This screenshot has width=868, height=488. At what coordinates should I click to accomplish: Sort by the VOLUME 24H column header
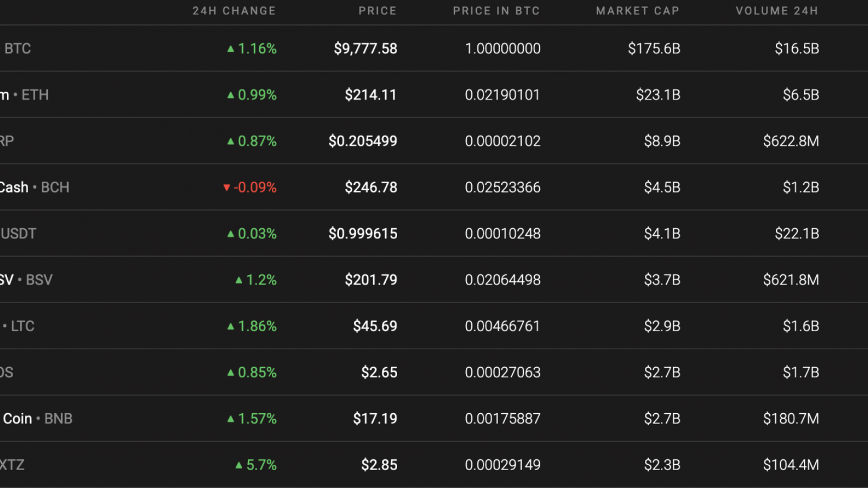(777, 11)
